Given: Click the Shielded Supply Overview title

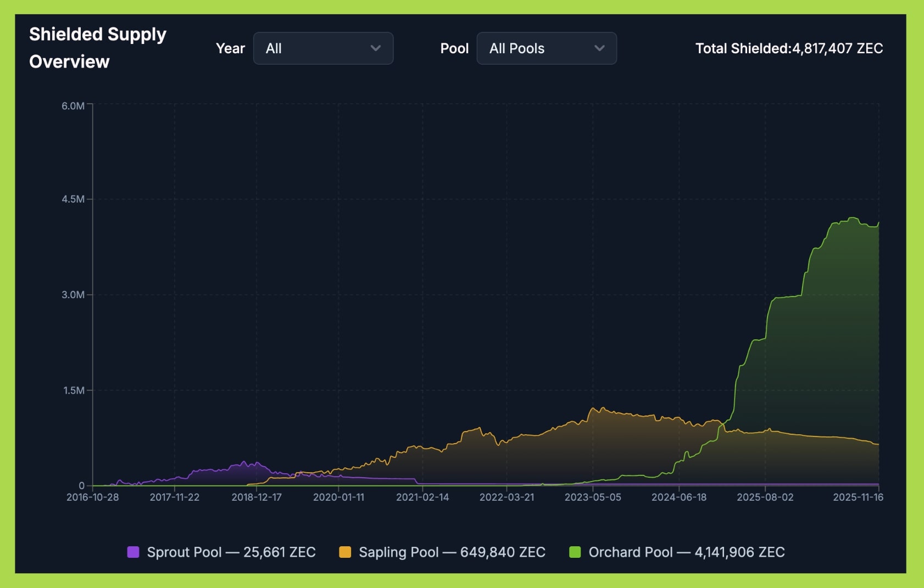Looking at the screenshot, I should click(x=97, y=48).
